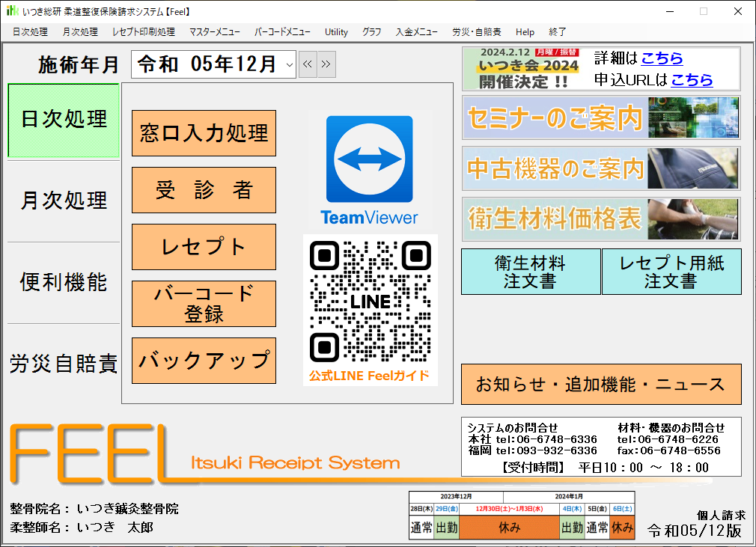Click 詳細はこちら link
756x547 pixels.
click(662, 58)
